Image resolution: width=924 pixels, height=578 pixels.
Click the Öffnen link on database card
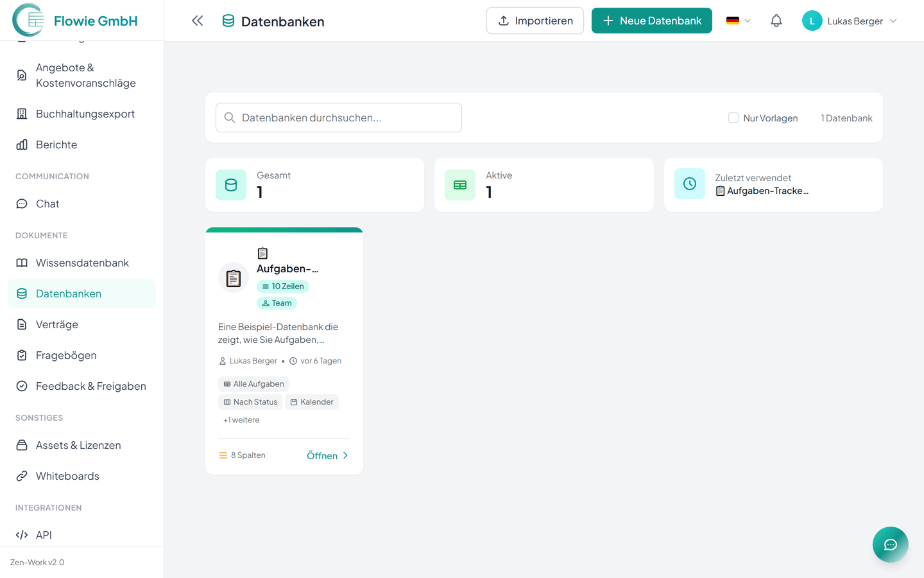click(327, 455)
